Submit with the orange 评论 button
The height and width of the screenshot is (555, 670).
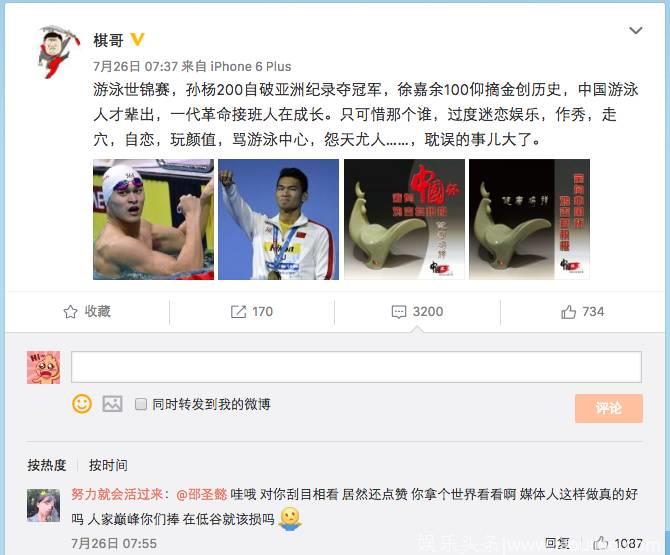pyautogui.click(x=608, y=408)
